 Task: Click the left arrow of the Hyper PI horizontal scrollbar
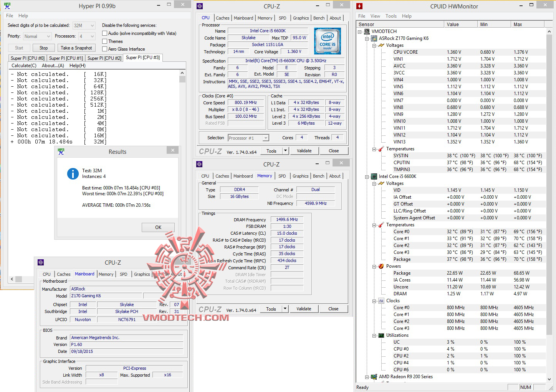point(12,279)
